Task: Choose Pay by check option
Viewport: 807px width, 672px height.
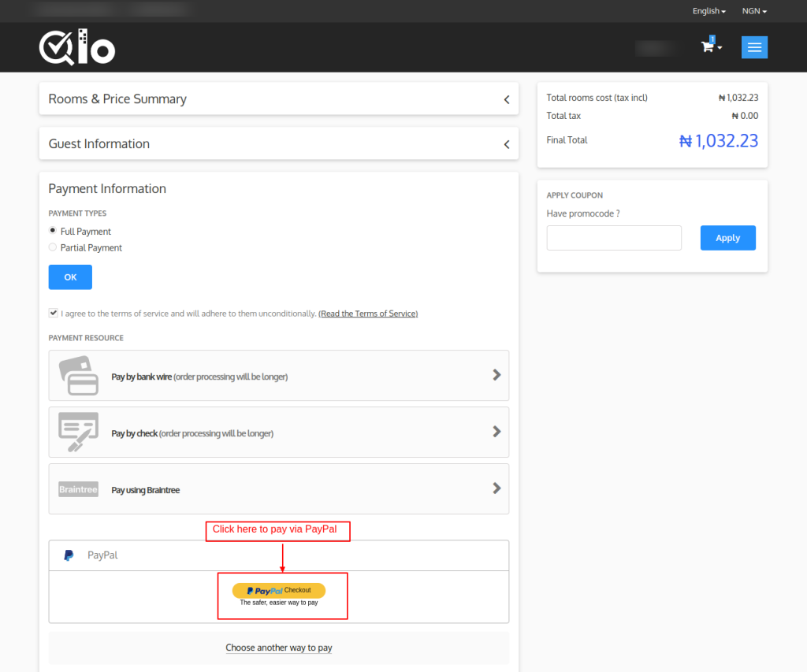Action: click(192, 433)
